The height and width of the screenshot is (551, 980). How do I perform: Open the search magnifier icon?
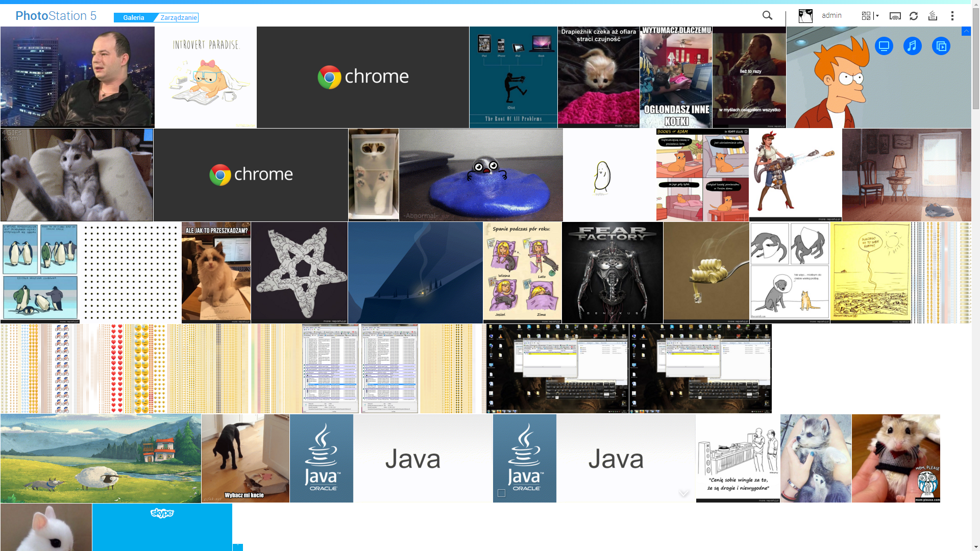click(767, 16)
